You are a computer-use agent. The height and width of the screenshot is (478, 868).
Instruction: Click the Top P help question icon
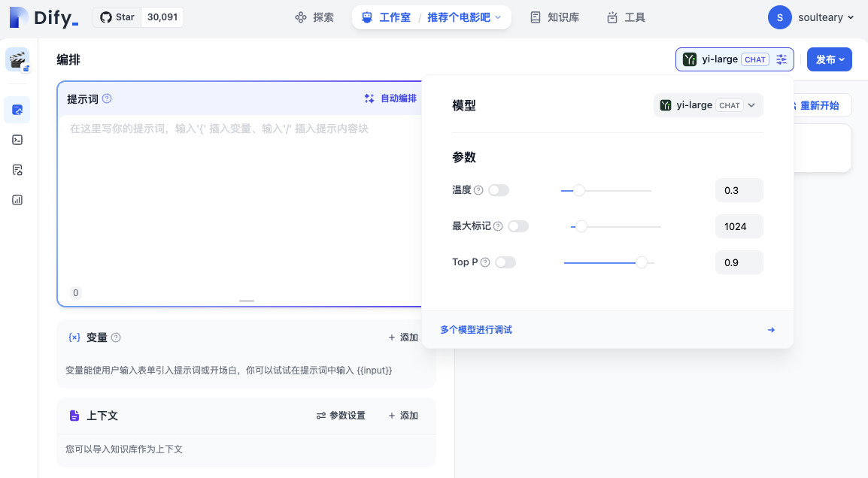[x=485, y=262]
